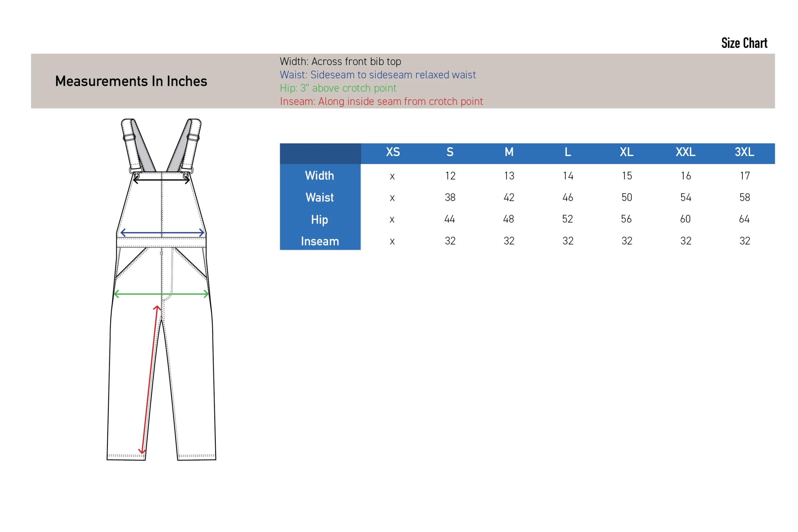
Task: Click the red inseam arrow
Action: 149,380
